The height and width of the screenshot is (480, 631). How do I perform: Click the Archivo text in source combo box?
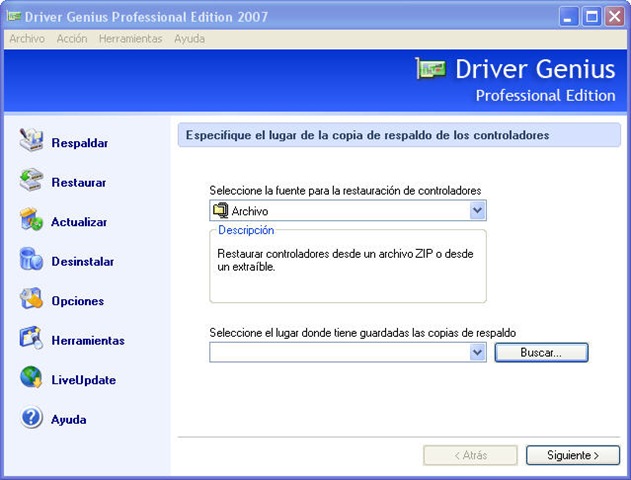pos(250,211)
